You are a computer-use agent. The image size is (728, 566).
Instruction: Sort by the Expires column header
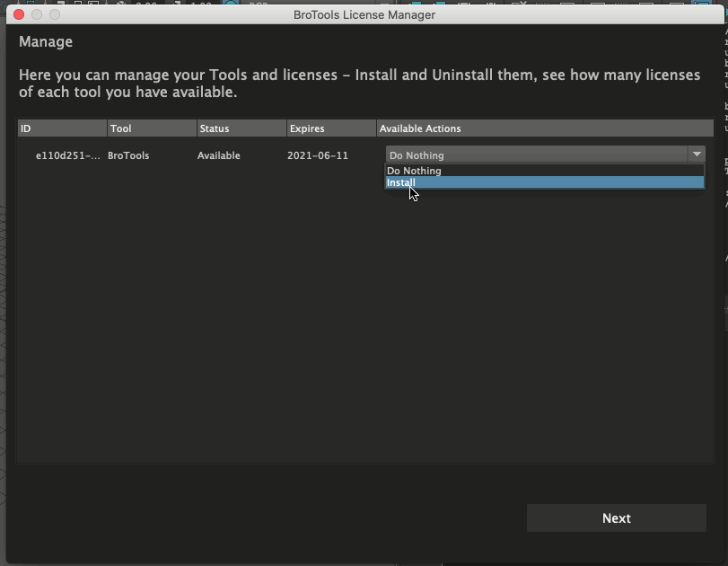331,128
